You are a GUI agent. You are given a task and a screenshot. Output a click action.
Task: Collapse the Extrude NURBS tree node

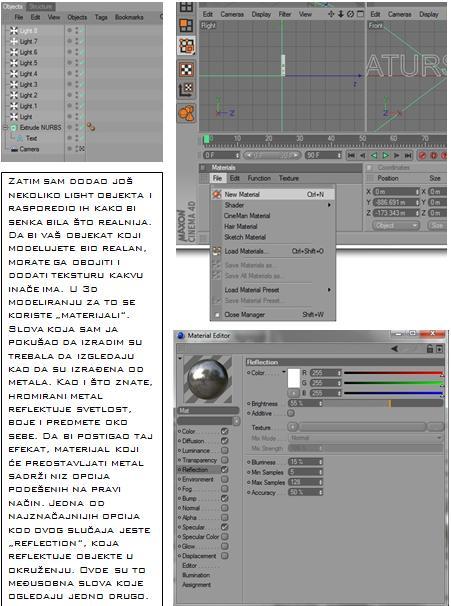(5, 127)
